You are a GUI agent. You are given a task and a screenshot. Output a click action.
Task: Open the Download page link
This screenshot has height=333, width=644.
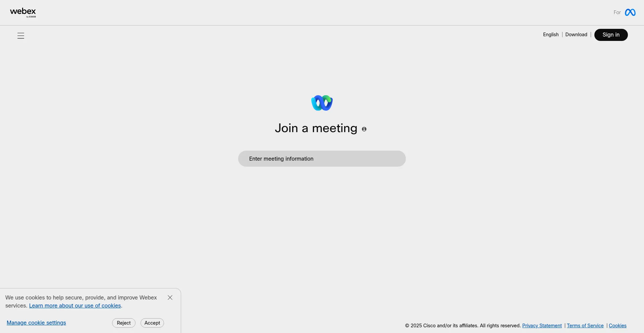tap(576, 35)
